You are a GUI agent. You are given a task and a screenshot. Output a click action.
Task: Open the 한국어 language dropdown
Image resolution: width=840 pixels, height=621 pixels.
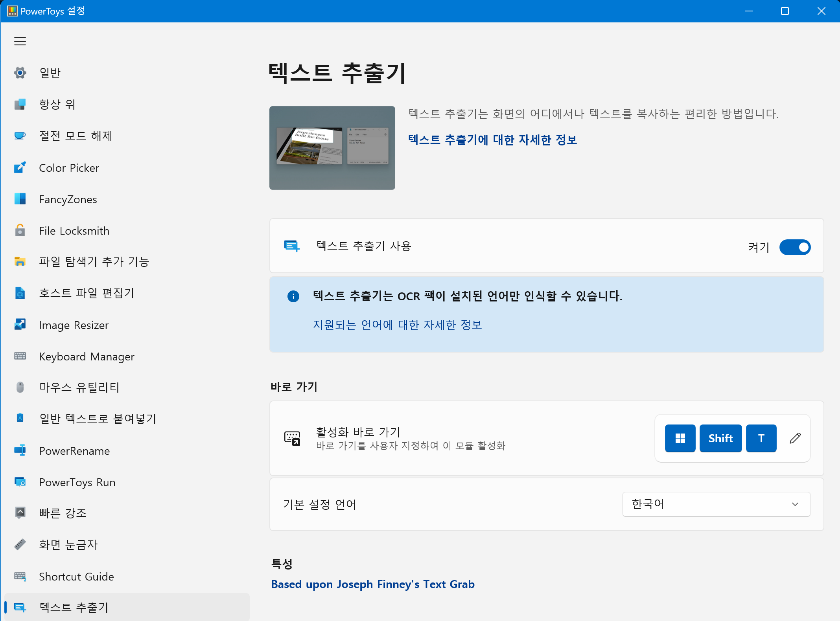tap(716, 504)
